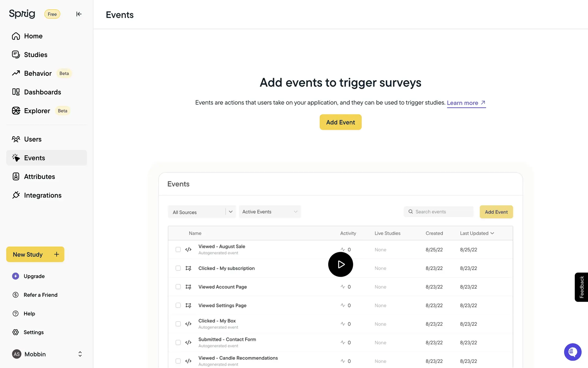Click the Home icon in sidebar
This screenshot has width=588, height=368.
pyautogui.click(x=16, y=36)
